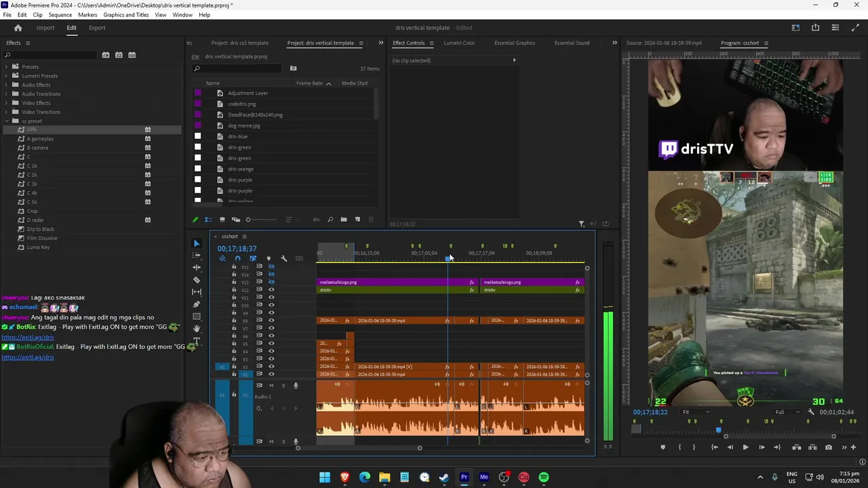Image resolution: width=868 pixels, height=488 pixels.
Task: Collapse the cs preset folder
Action: tap(6, 121)
